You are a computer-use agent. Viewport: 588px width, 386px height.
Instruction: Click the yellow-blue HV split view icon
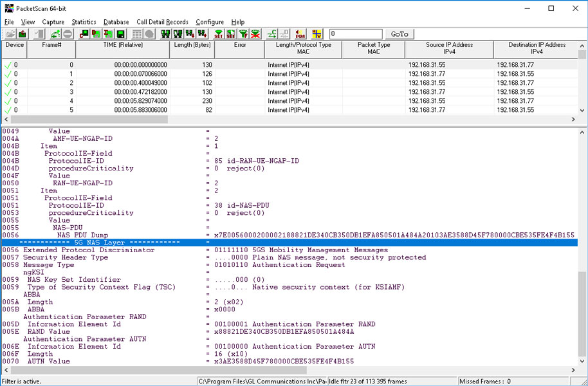(317, 34)
